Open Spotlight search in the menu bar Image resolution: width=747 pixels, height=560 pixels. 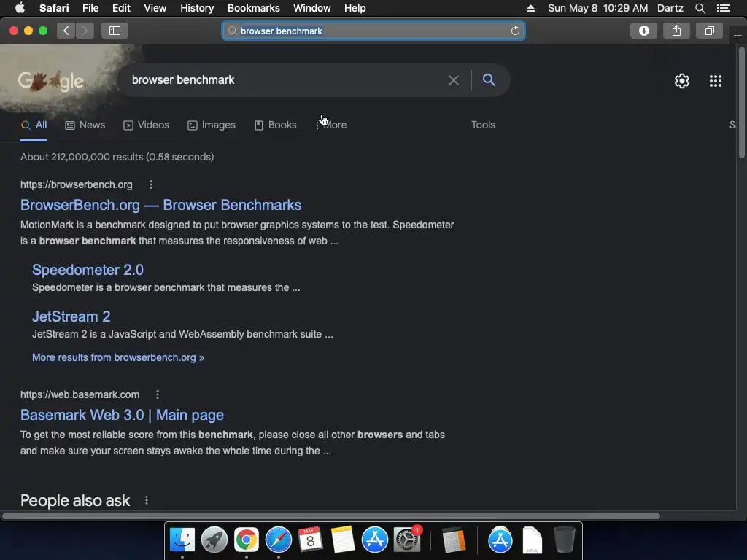[x=700, y=8]
